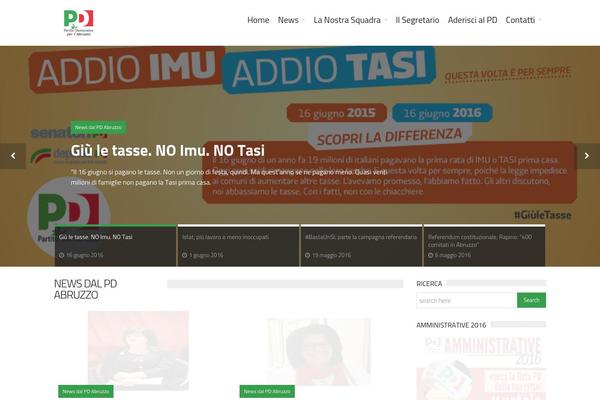This screenshot has width=600, height=400.
Task: Select slide tab Istat, più lavoro e meno inoccupati
Action: 238,245
